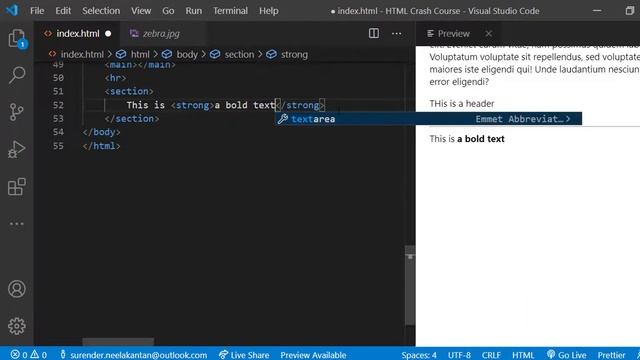The height and width of the screenshot is (360, 640).
Task: Open the Source Control view
Action: coord(16,112)
